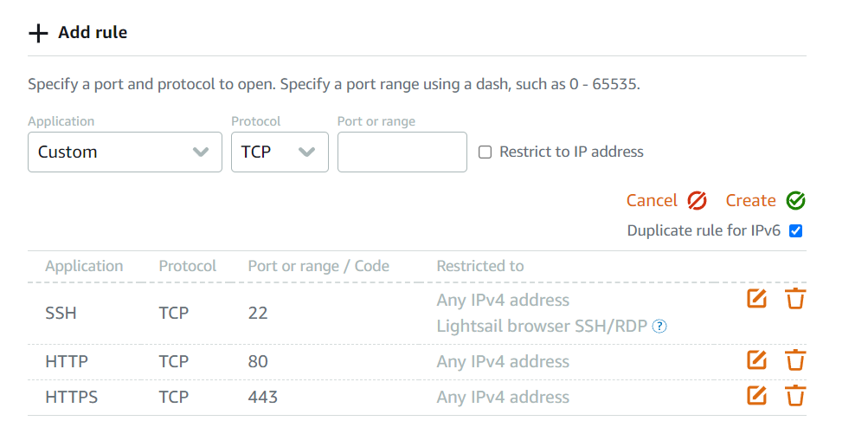Click the edit icon for SSH rule
Viewport: 868px width, 434px height.
[x=756, y=299]
